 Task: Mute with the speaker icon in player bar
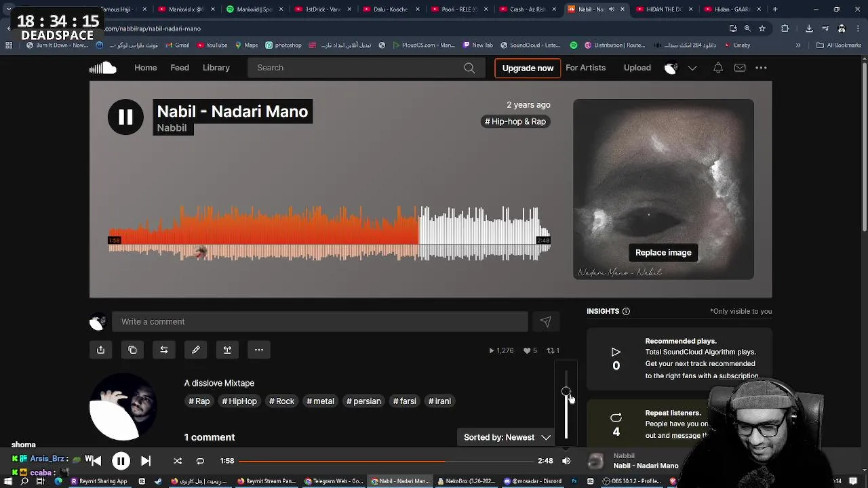[x=566, y=461]
